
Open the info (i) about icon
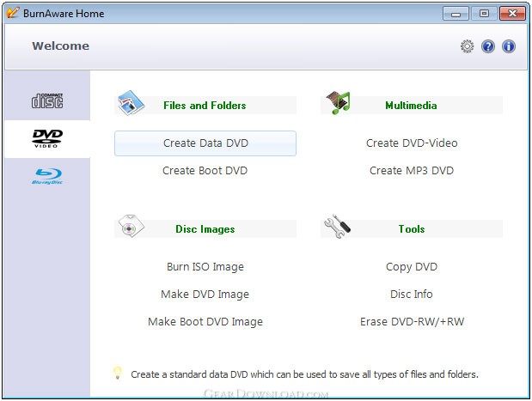point(509,46)
